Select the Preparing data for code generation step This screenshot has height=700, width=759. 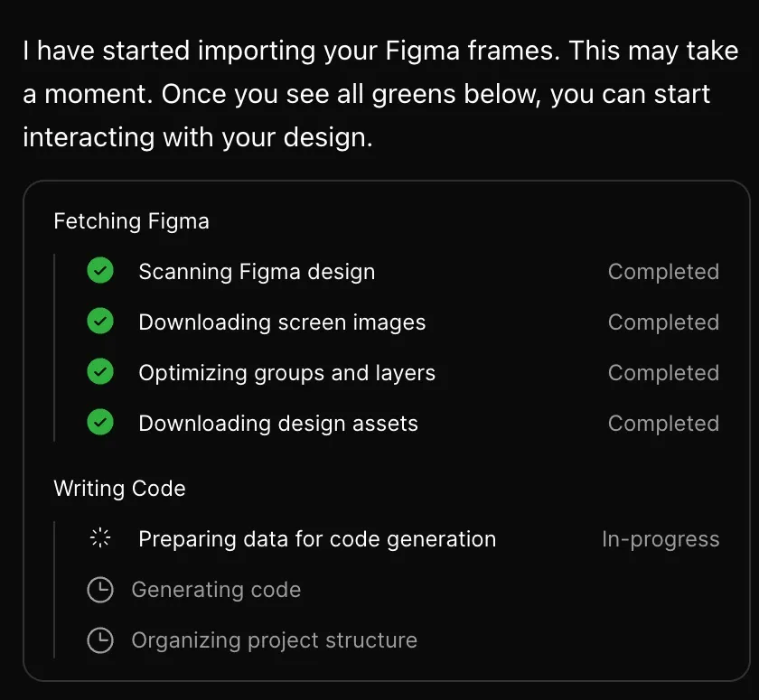coord(317,539)
